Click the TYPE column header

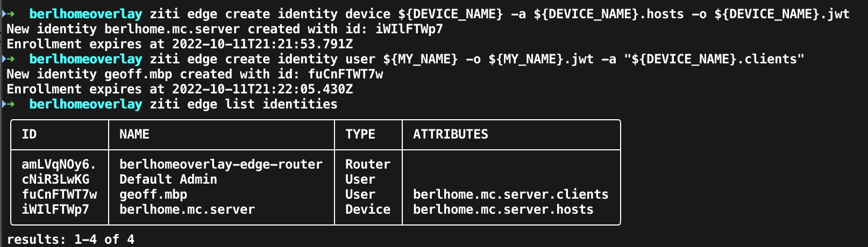360,134
